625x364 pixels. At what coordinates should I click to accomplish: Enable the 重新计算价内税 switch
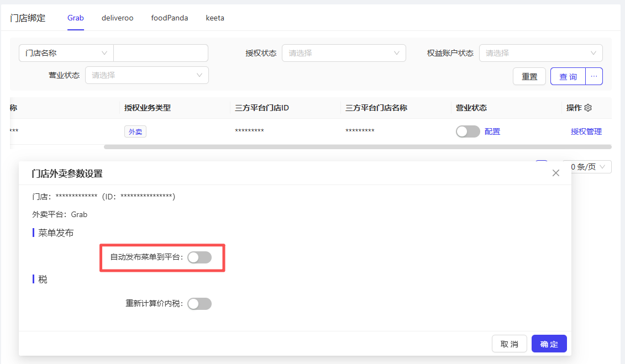199,304
